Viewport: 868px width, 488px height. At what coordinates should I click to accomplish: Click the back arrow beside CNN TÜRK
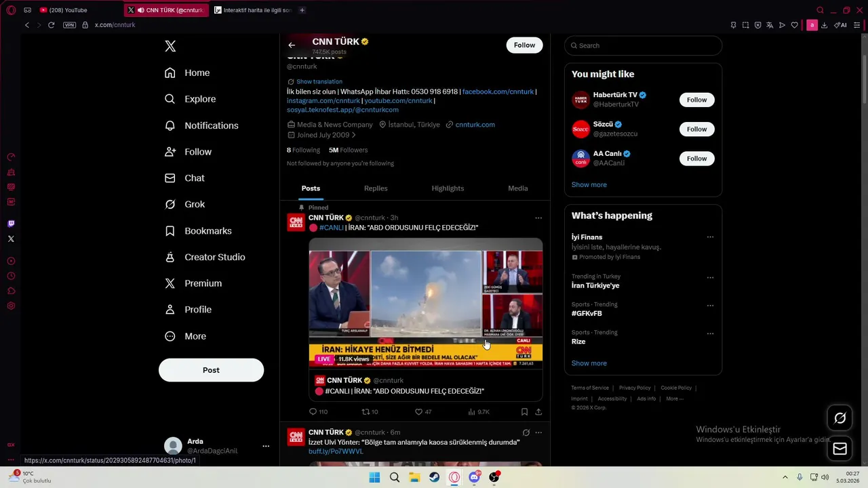292,45
